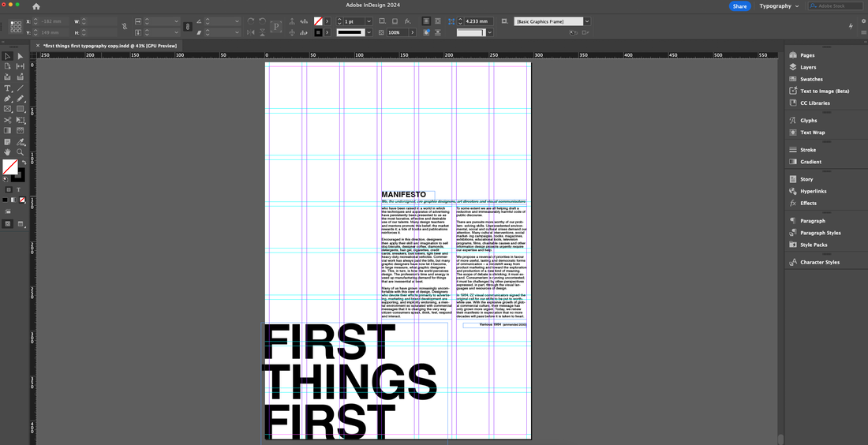Select the Content Collector tool

click(8, 77)
